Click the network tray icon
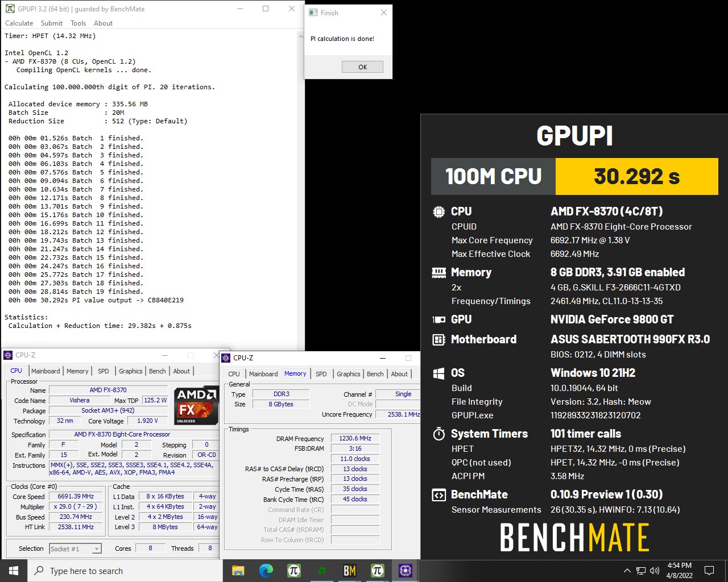Image resolution: width=728 pixels, height=582 pixels. [641, 571]
